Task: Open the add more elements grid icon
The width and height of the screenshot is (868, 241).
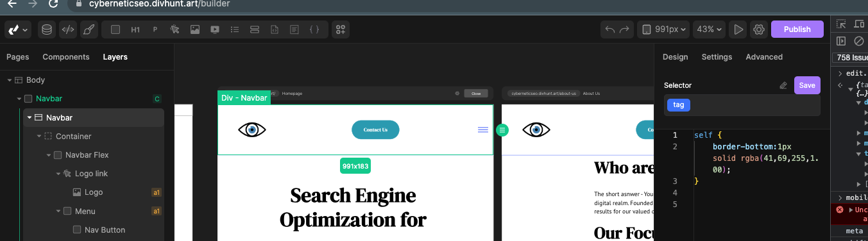Action: coord(341,29)
